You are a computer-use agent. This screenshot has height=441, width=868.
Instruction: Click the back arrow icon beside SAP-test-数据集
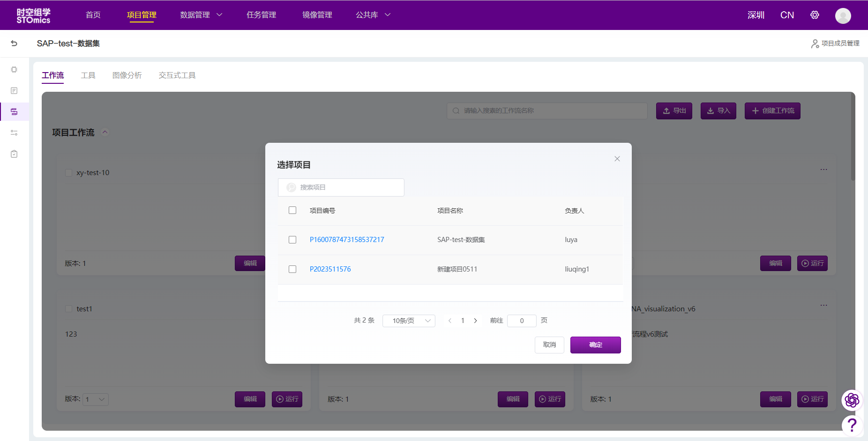14,44
